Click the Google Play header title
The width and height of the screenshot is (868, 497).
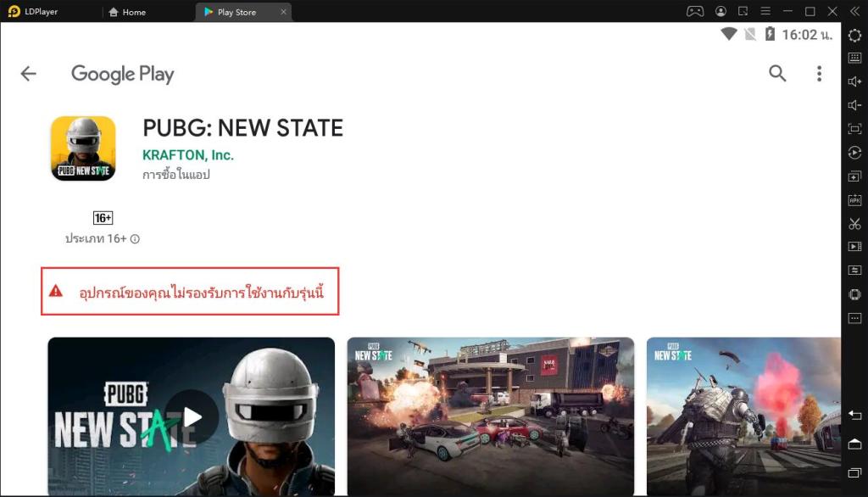[122, 74]
